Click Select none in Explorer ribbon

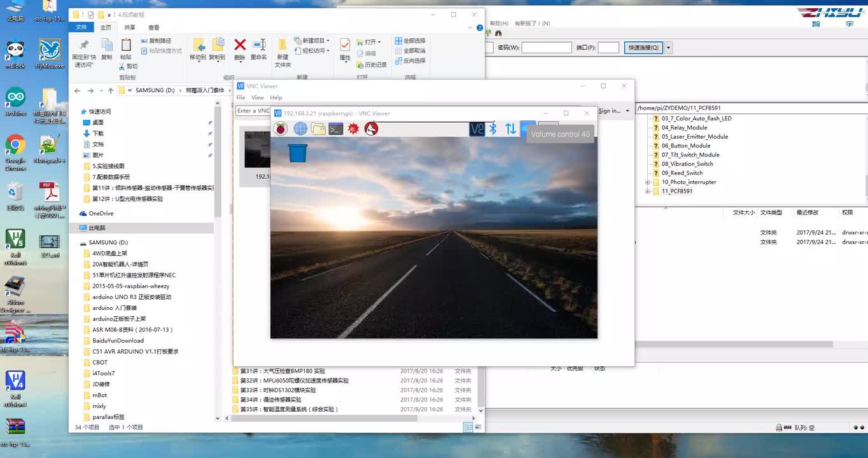(x=410, y=51)
